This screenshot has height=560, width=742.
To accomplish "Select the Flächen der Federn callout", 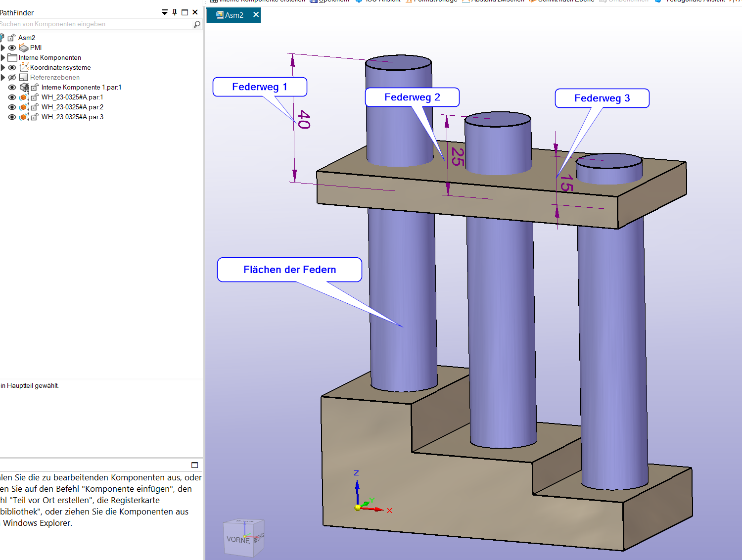I will pos(289,270).
